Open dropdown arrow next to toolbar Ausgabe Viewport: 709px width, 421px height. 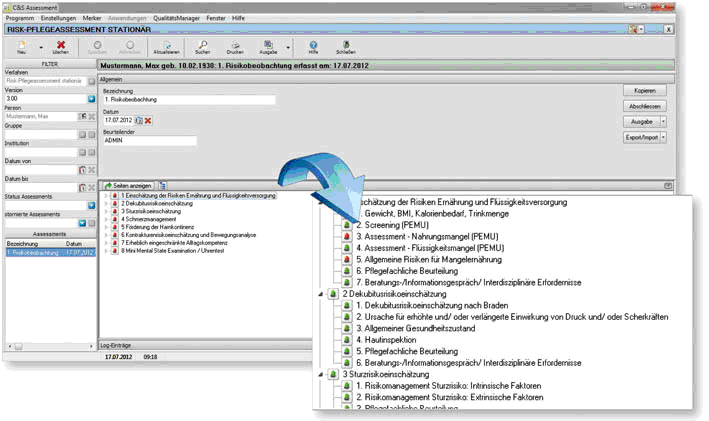click(288, 47)
